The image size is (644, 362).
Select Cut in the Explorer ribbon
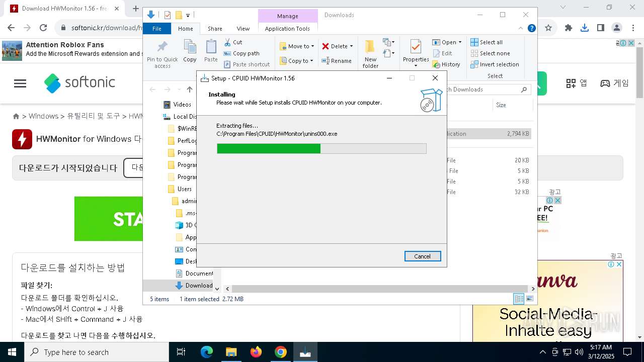233,42
